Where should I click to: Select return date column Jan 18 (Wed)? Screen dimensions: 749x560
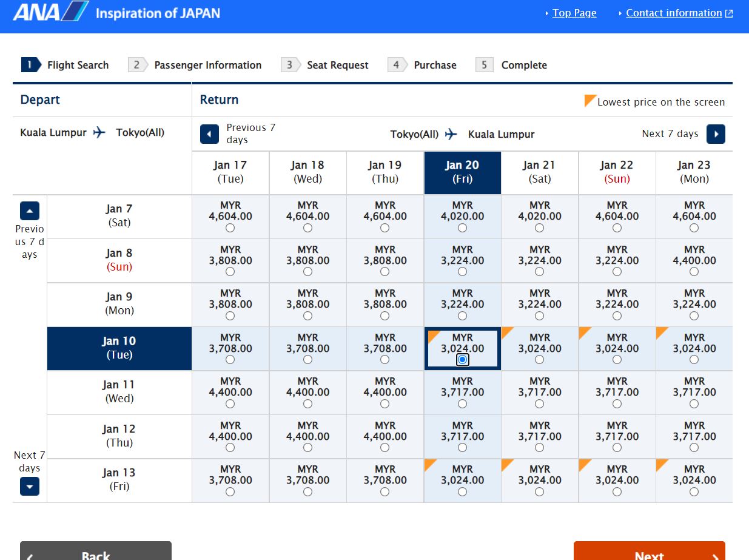click(x=307, y=172)
